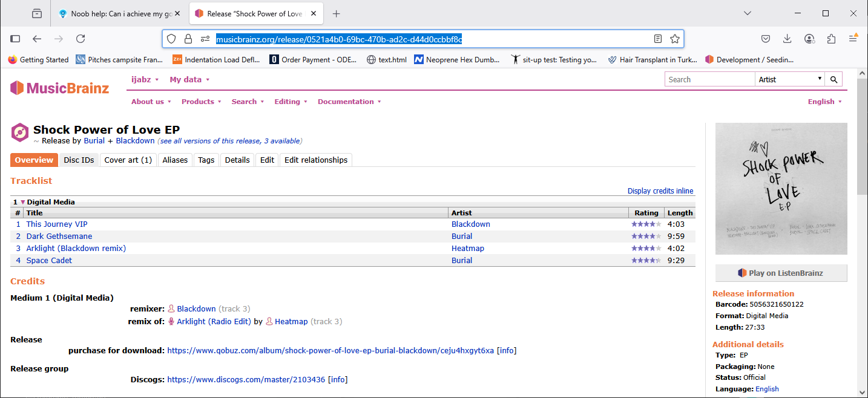Image resolution: width=868 pixels, height=398 pixels.
Task: Close the Release Shock Power of Love tab
Action: tap(313, 13)
